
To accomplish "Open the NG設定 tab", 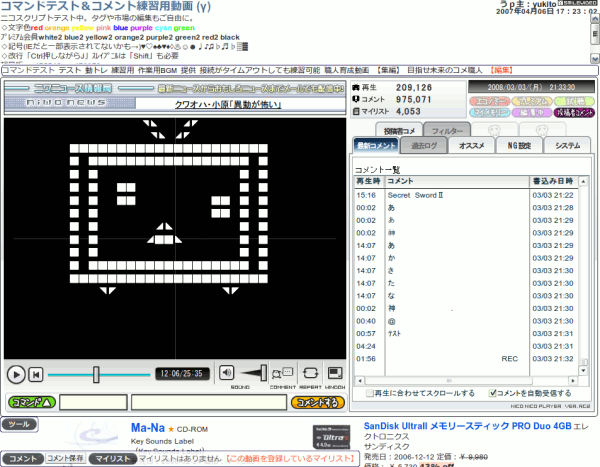I will tap(519, 146).
